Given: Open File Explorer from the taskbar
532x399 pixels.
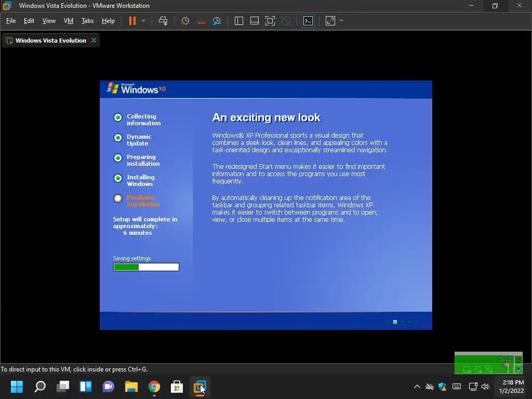Looking at the screenshot, I should tap(131, 387).
